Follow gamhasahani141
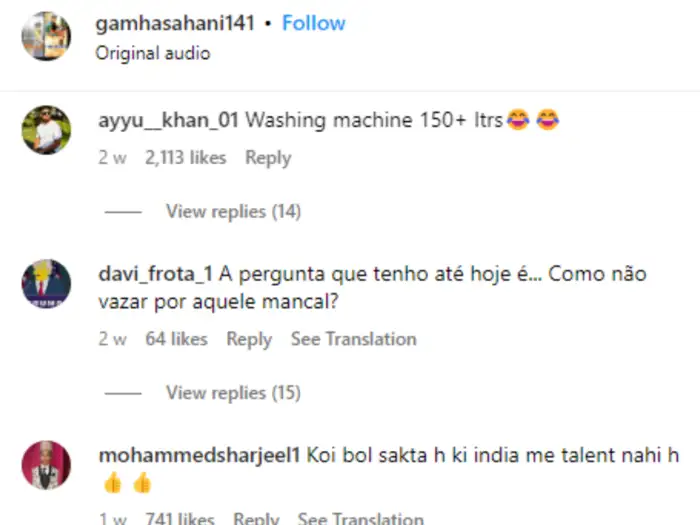The height and width of the screenshot is (525, 700). [314, 23]
